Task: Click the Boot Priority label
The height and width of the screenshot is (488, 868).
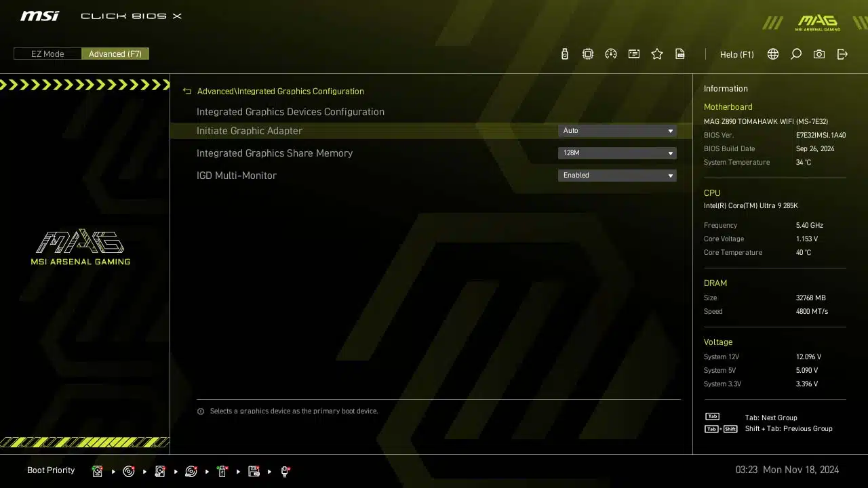Action: [51, 470]
